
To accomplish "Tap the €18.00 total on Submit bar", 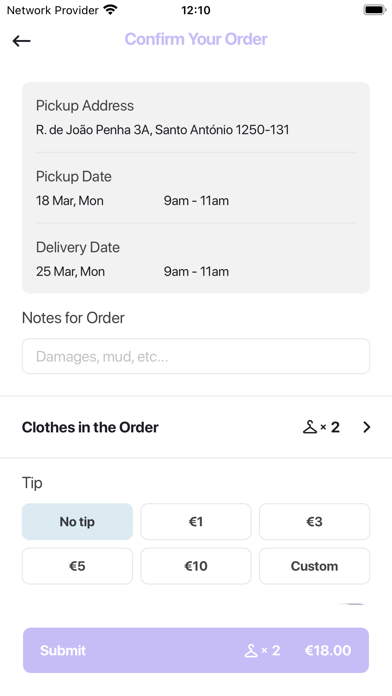I will 328,651.
